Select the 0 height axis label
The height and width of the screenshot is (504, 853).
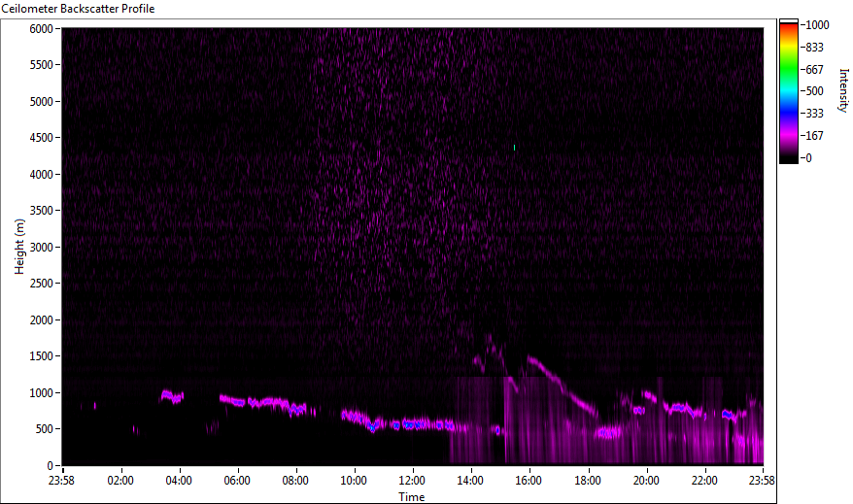[x=51, y=466]
